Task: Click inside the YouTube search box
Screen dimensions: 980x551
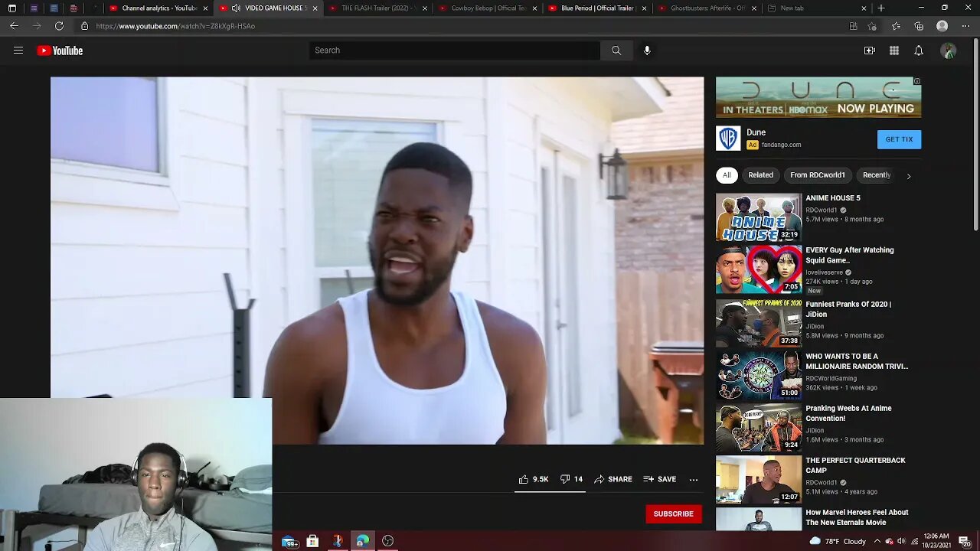Action: 455,51
